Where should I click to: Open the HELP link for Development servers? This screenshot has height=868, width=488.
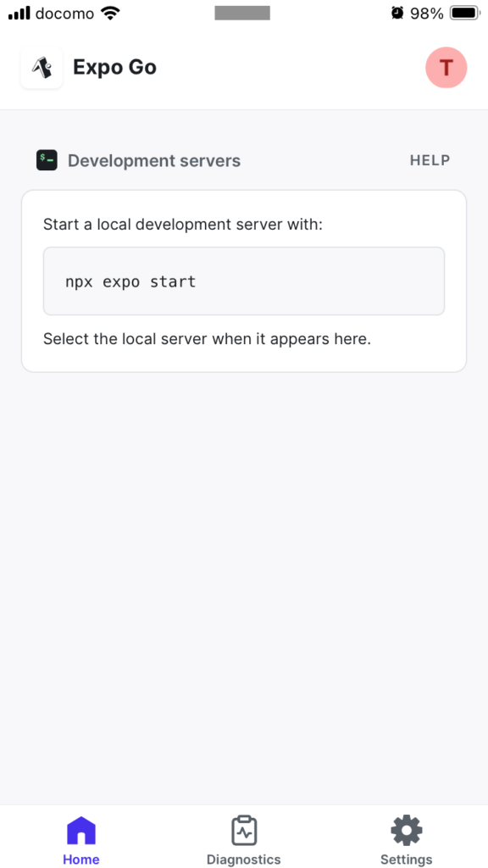(x=430, y=159)
